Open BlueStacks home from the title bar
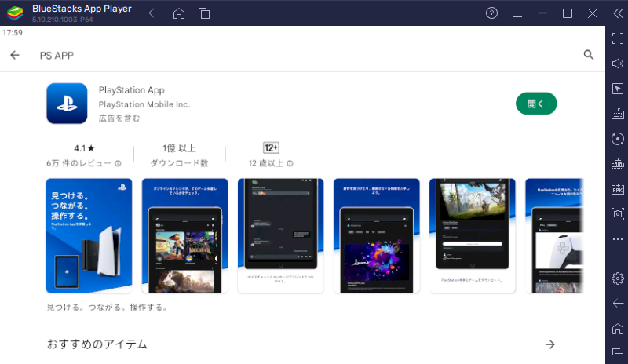Screen dimensions: 628x364 pos(179,13)
